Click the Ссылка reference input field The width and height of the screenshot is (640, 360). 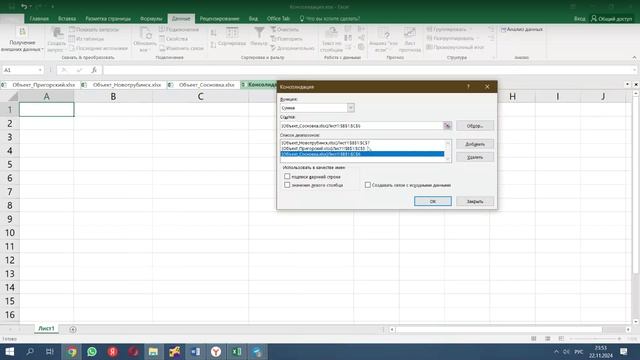361,126
